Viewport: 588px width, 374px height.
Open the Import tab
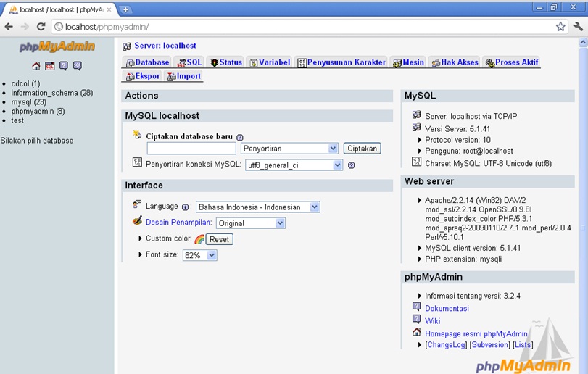click(x=183, y=76)
